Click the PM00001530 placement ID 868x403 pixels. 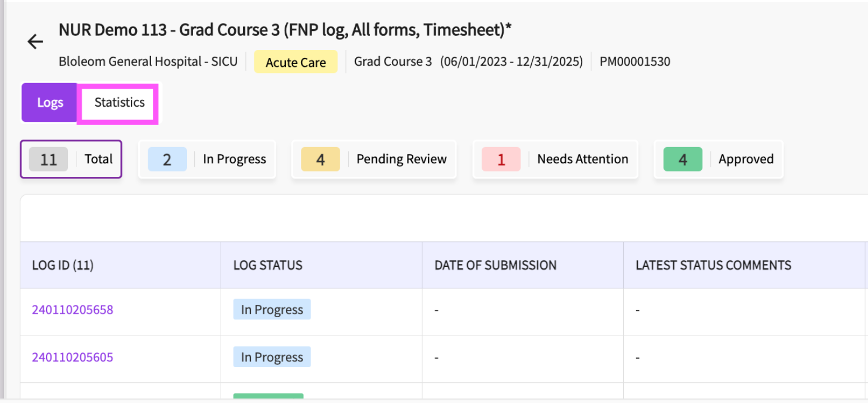coord(634,62)
